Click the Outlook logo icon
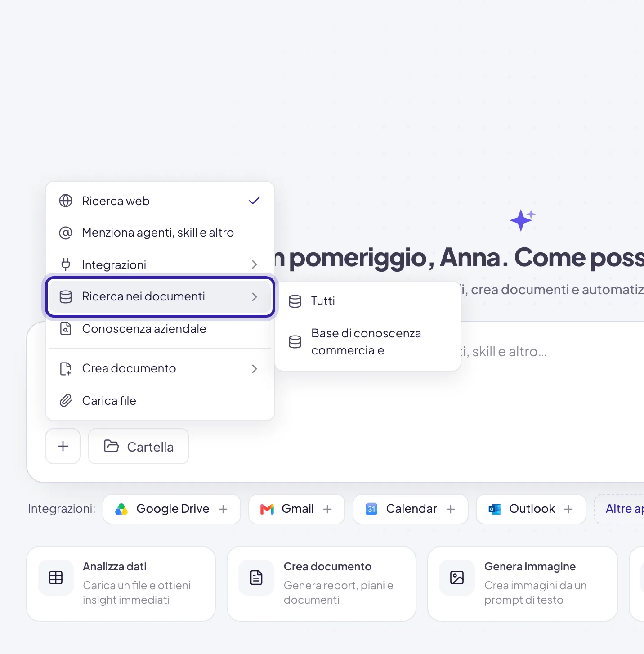The image size is (644, 654). click(x=495, y=509)
